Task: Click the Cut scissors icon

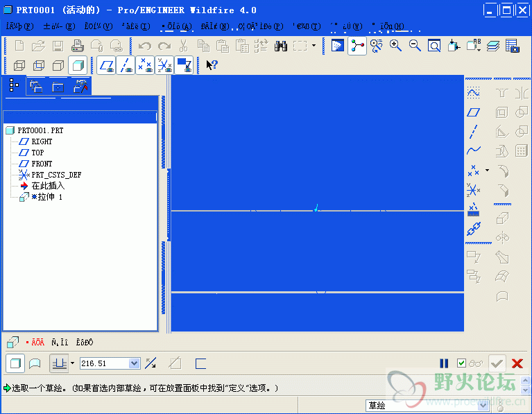Action: pos(184,46)
